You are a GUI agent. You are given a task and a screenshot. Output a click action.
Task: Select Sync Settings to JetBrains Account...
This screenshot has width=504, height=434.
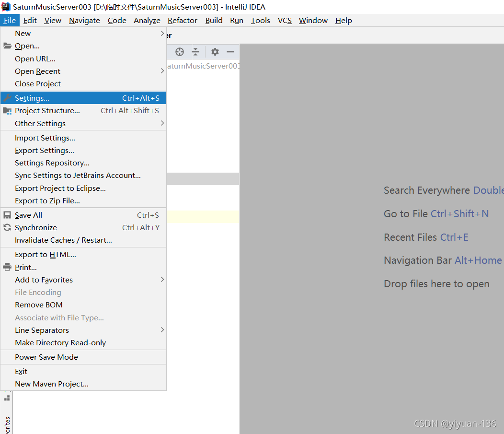coord(83,176)
